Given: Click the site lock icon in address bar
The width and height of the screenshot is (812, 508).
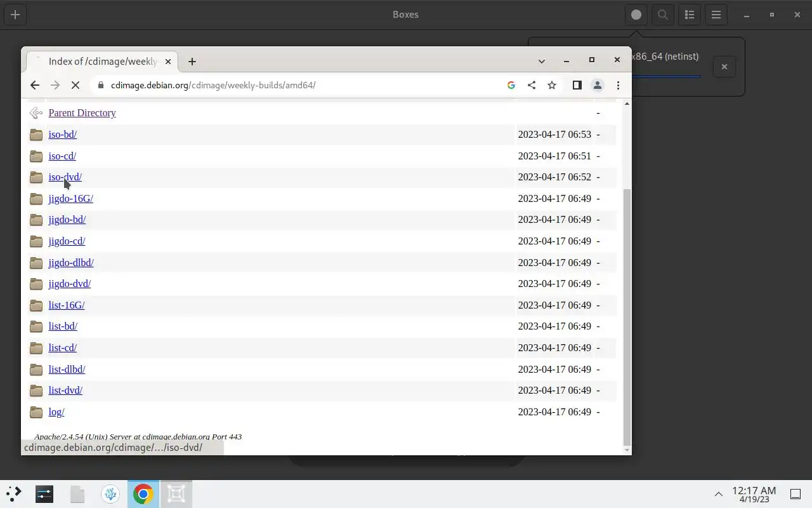Looking at the screenshot, I should [100, 85].
